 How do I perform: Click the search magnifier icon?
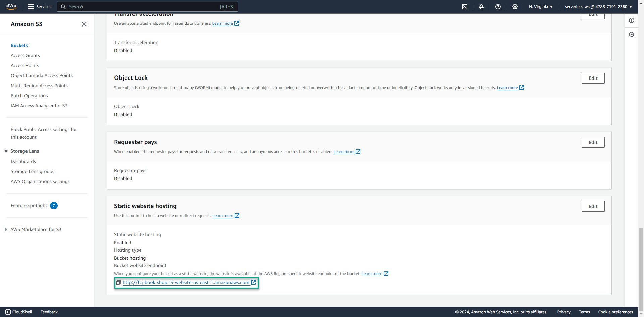(x=63, y=7)
